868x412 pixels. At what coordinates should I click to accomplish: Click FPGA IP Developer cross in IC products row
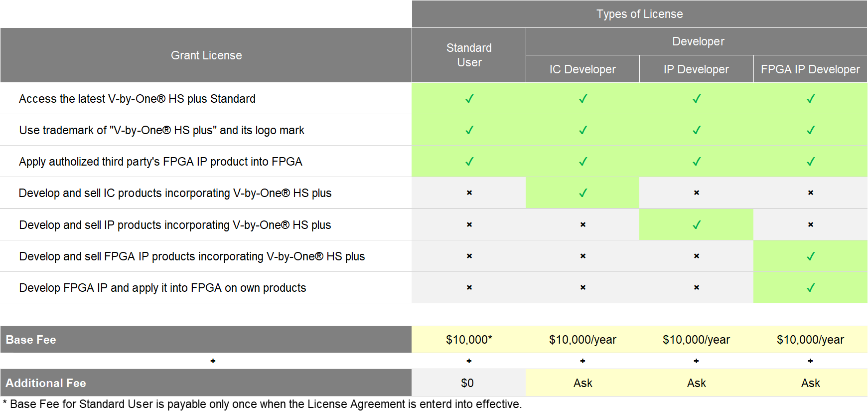coord(810,193)
